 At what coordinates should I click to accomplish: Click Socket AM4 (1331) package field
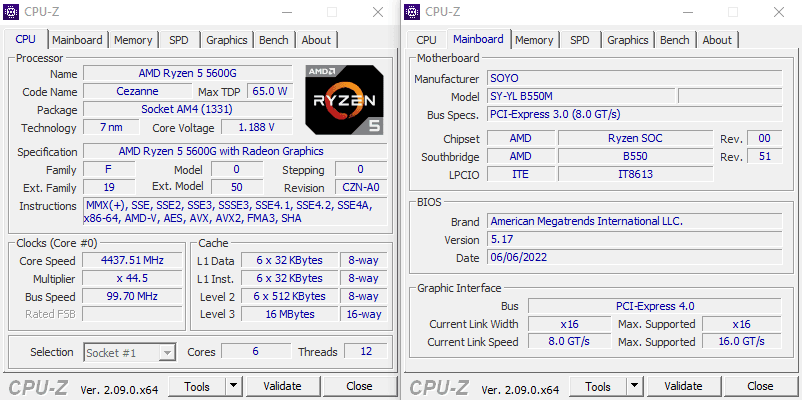(188, 109)
